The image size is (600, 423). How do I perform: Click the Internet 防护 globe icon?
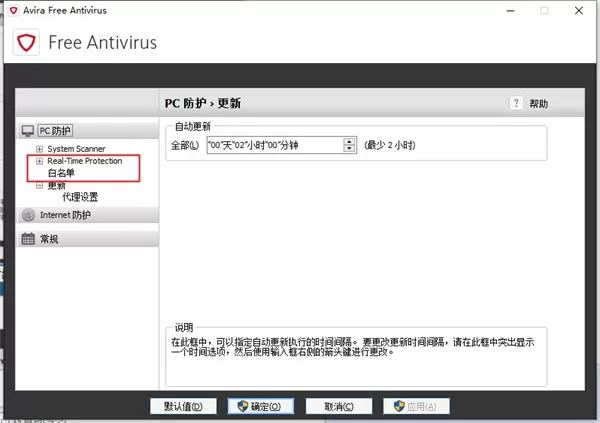pyautogui.click(x=28, y=215)
